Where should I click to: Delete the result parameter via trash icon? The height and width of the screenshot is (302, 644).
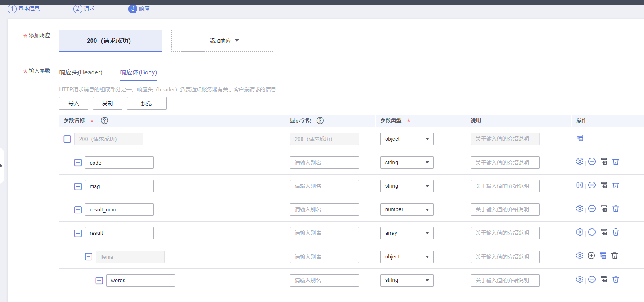pyautogui.click(x=616, y=232)
